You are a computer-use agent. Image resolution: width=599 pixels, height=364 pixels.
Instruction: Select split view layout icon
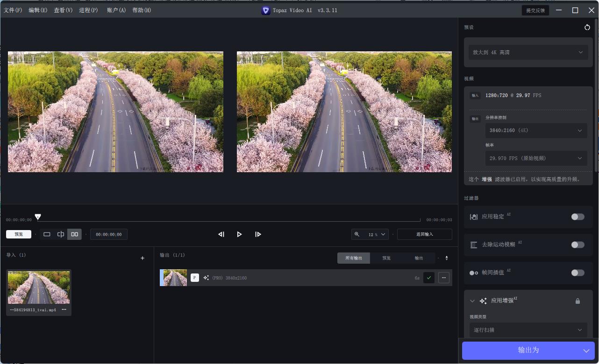click(x=61, y=234)
